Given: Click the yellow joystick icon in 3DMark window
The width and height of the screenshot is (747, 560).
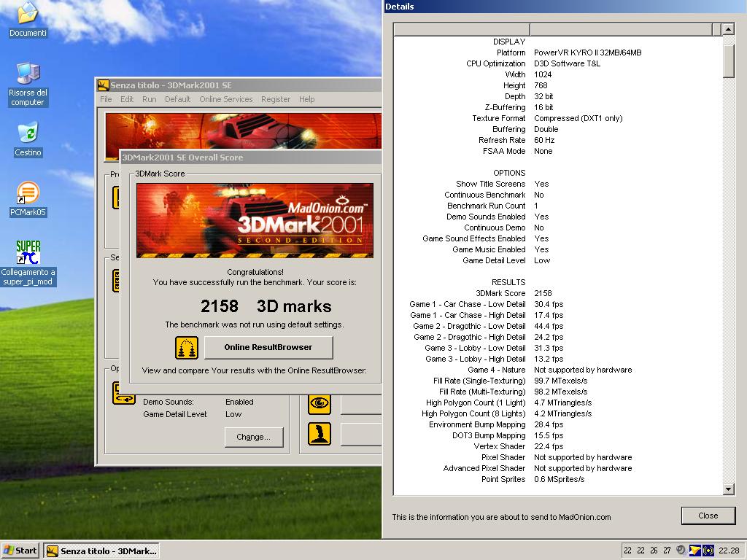Looking at the screenshot, I should pos(320,434).
